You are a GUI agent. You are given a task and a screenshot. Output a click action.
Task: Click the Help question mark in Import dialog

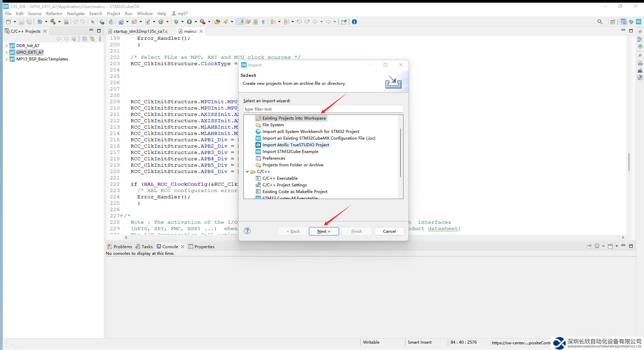247,231
